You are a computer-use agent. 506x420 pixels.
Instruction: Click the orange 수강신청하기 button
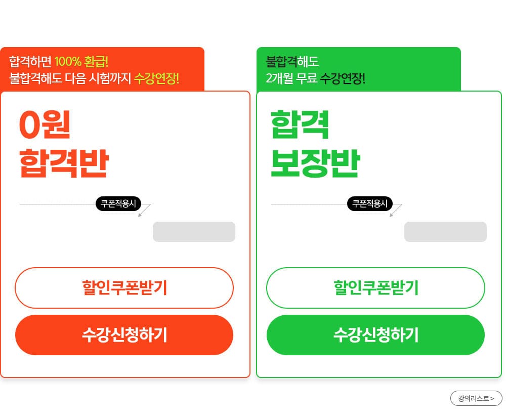tap(124, 335)
